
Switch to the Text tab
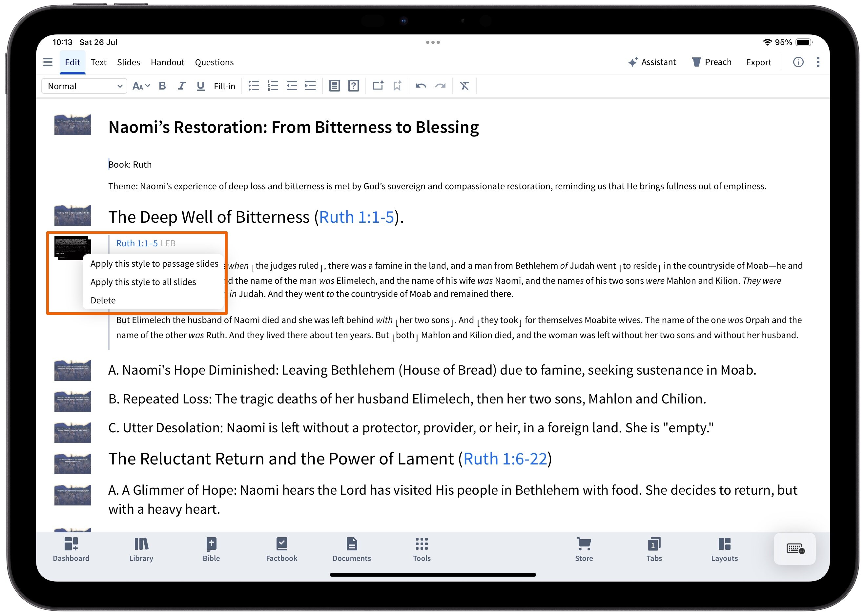point(99,62)
